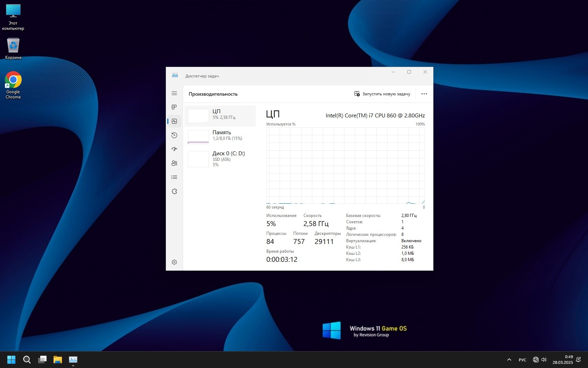The width and height of the screenshot is (588, 368).
Task: Click the speed value 2,58 ГГц
Action: click(x=316, y=224)
